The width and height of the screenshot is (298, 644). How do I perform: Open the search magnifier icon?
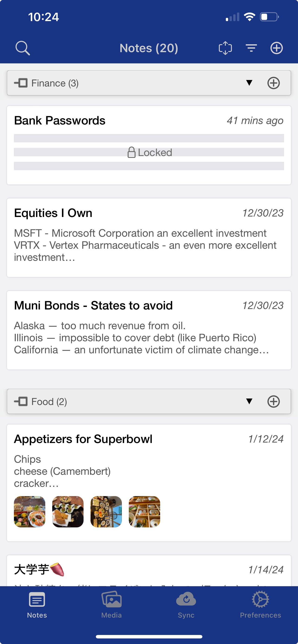[23, 48]
